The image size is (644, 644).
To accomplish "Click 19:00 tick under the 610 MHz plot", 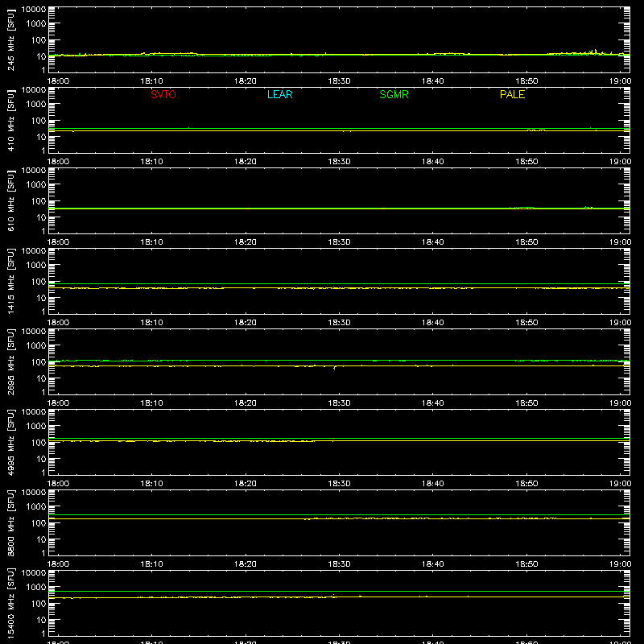I will click(x=620, y=242).
